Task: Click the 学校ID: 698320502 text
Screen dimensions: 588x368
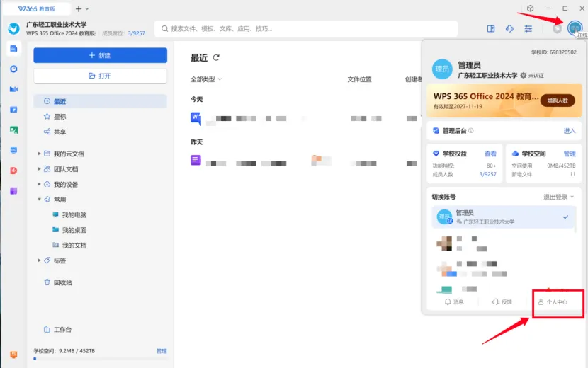Action: [x=553, y=52]
